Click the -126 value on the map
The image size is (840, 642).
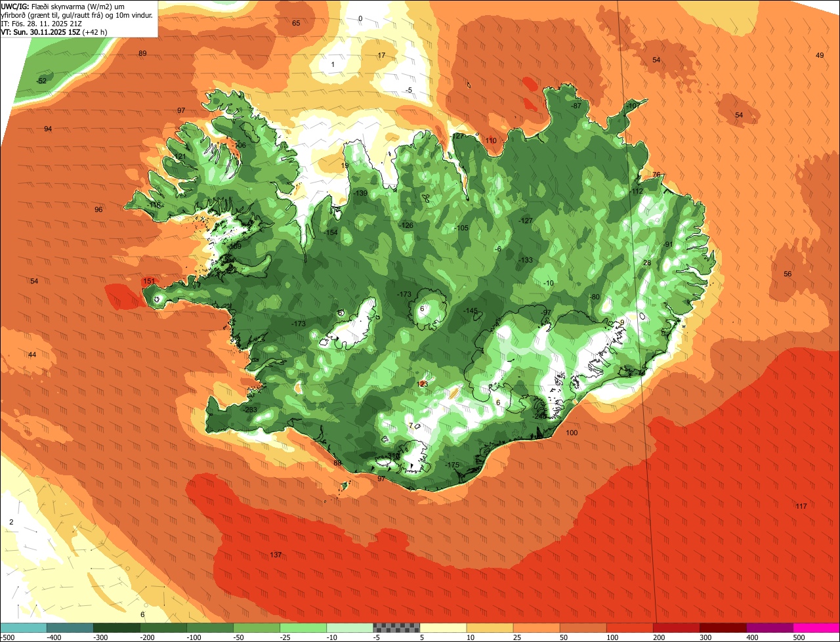pos(406,225)
